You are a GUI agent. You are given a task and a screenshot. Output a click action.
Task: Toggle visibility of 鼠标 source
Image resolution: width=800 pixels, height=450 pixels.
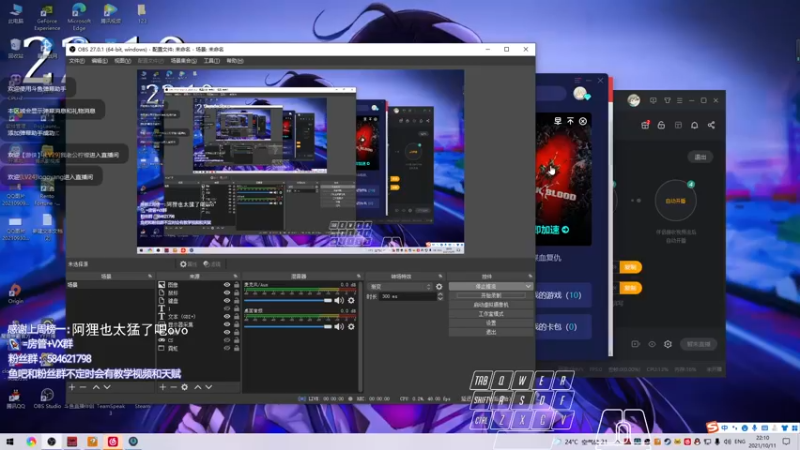[x=227, y=293]
